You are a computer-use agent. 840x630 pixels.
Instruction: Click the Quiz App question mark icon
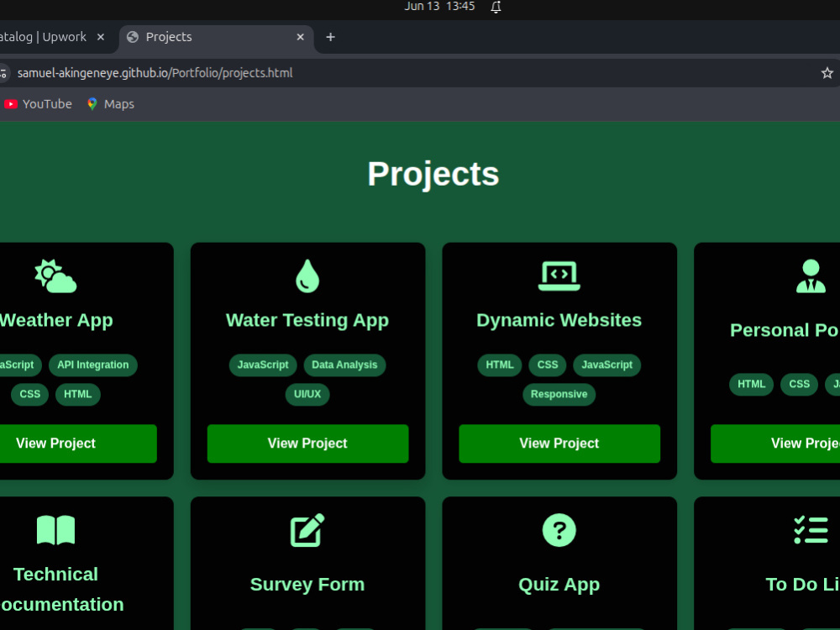(x=559, y=530)
